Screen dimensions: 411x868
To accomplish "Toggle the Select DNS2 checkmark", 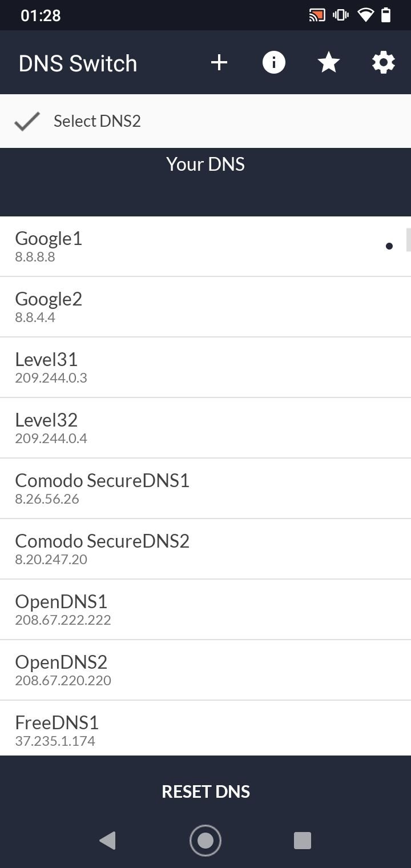I will pos(27,121).
